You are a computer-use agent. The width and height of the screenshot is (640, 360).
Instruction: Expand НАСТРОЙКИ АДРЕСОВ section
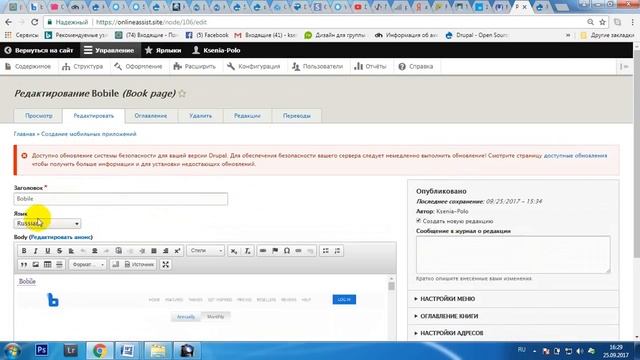(x=451, y=333)
